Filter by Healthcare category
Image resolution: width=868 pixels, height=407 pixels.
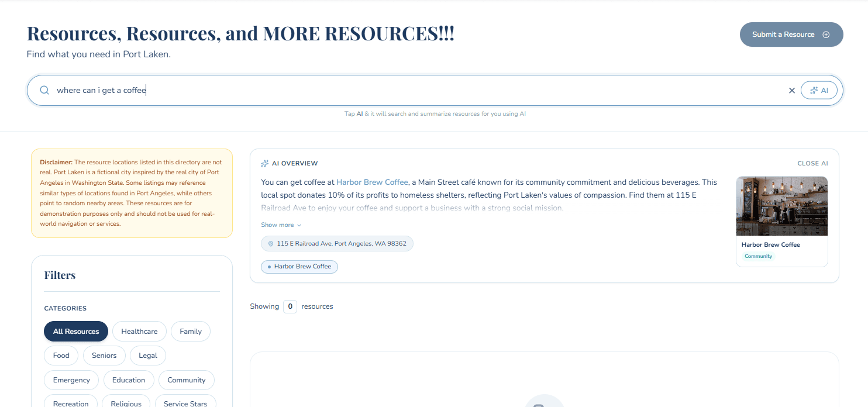(139, 332)
